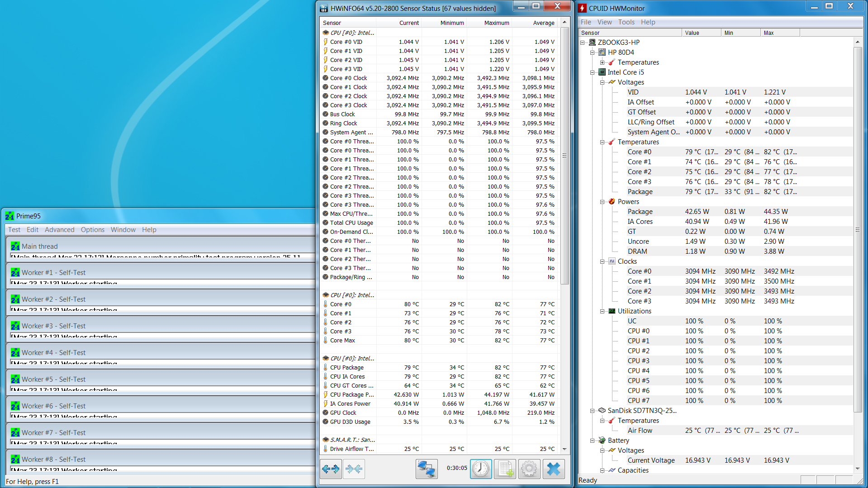Click Worker #5 - Self-Test window icon
This screenshot has width=868, height=488.
point(15,379)
